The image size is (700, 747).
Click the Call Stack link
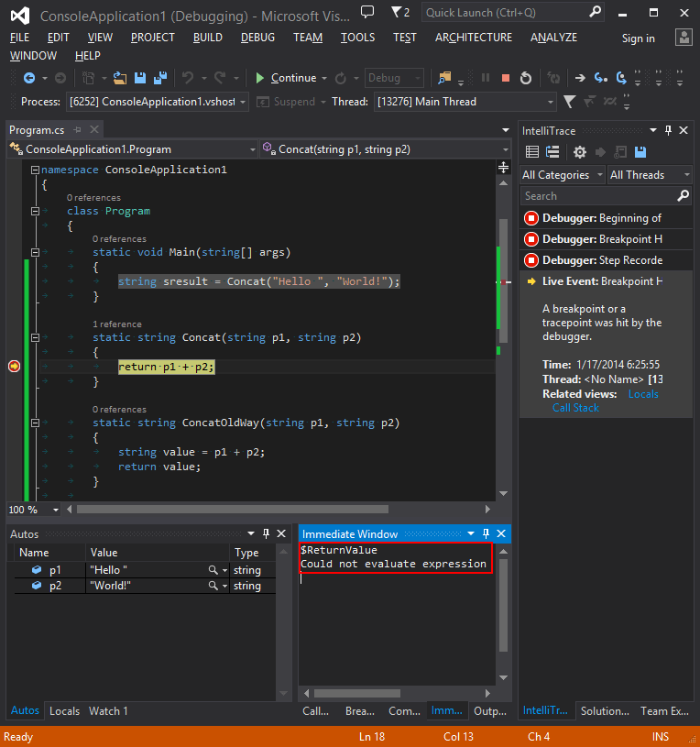point(575,408)
